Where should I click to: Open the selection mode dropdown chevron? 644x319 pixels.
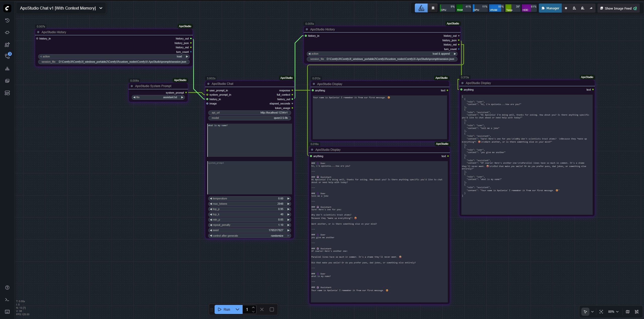(592, 312)
